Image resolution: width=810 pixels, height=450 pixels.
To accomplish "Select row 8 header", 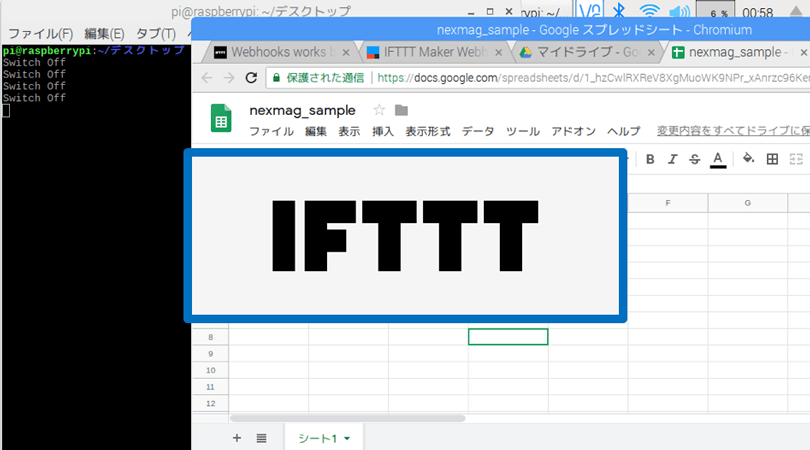I will click(210, 337).
